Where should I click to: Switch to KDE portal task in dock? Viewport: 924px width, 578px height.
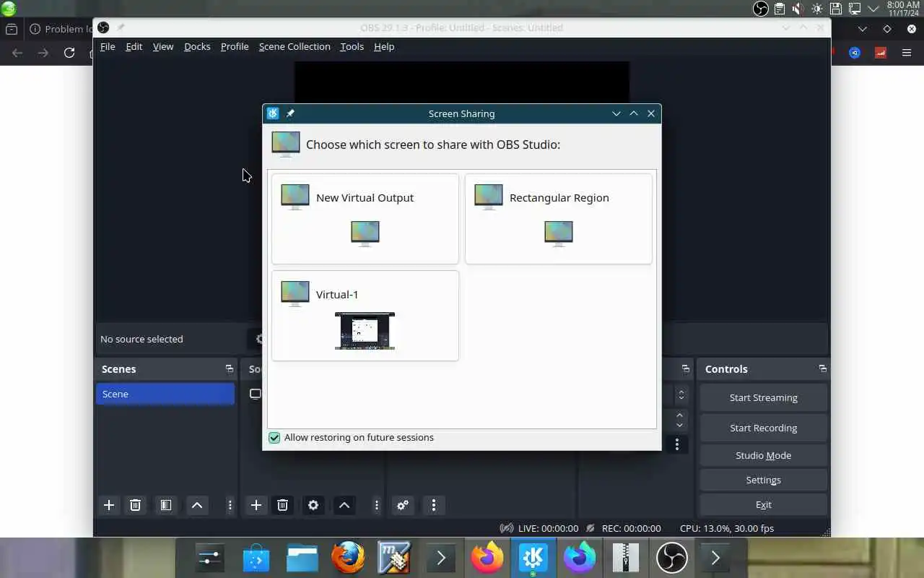point(533,558)
